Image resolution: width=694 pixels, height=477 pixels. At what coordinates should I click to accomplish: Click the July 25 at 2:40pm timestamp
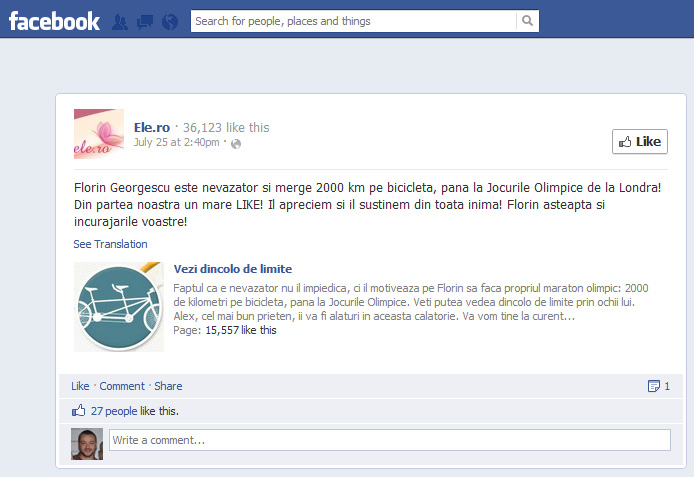tap(177, 142)
